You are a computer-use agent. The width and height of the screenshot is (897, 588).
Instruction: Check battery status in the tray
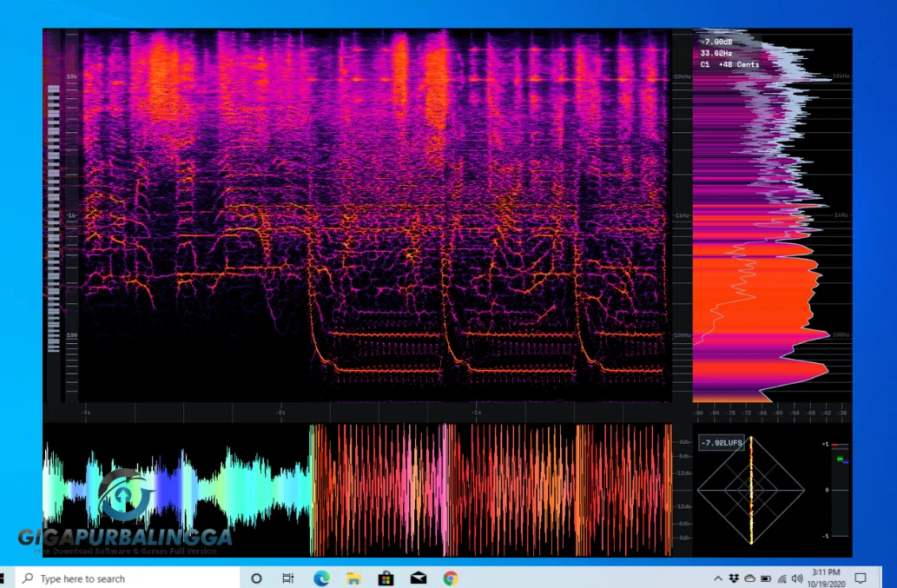click(765, 578)
